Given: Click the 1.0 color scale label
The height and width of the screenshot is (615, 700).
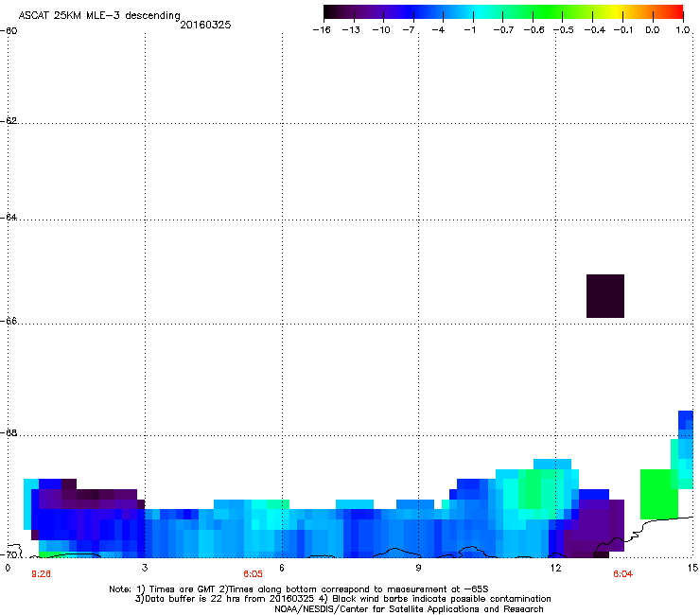Looking at the screenshot, I should pyautogui.click(x=683, y=30).
